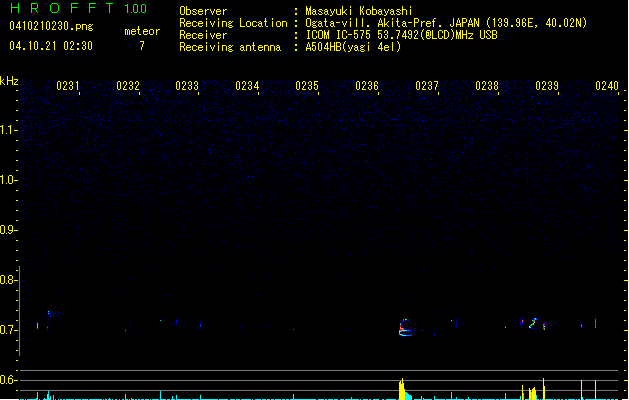Click the 'Receiver' field label

tap(203, 35)
